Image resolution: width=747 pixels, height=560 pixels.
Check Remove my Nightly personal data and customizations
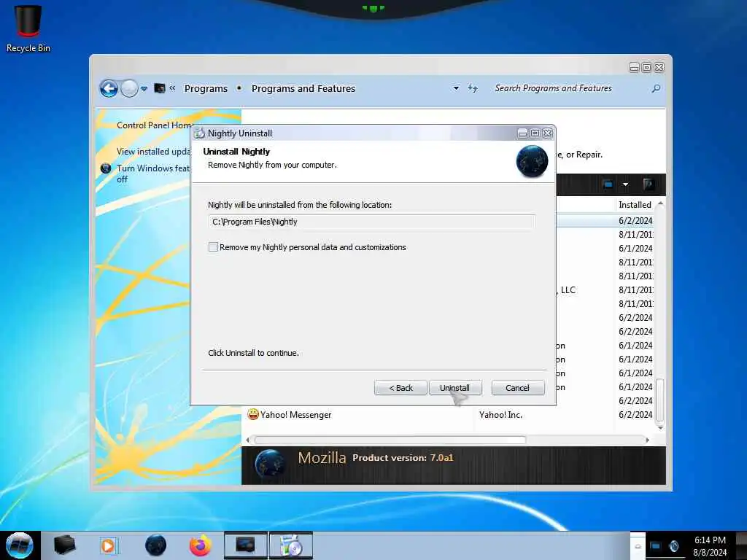(x=214, y=247)
